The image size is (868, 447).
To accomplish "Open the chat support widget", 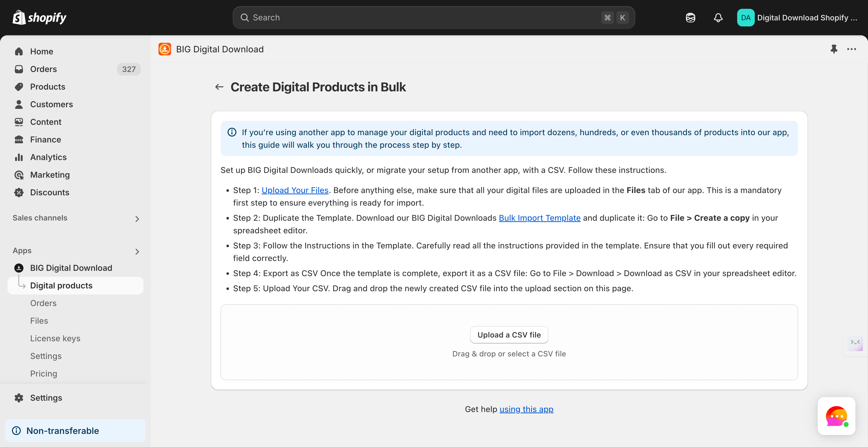I will tap(836, 416).
